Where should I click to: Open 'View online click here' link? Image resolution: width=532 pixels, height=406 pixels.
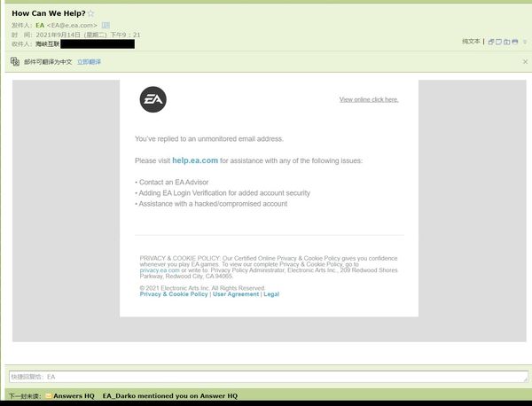tap(369, 99)
